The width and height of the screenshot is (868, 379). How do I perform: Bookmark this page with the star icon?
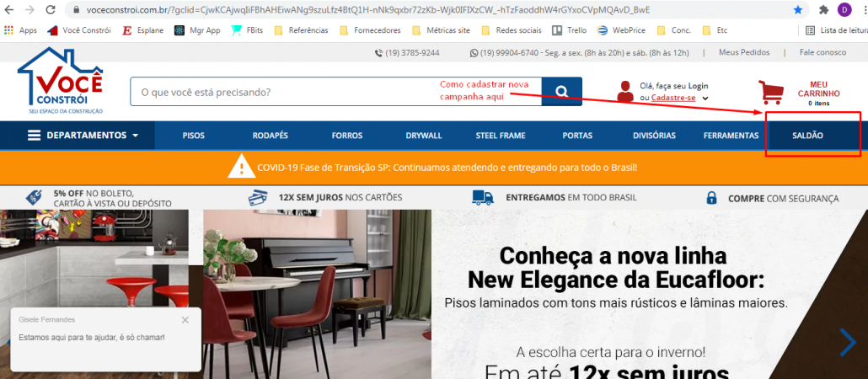798,10
